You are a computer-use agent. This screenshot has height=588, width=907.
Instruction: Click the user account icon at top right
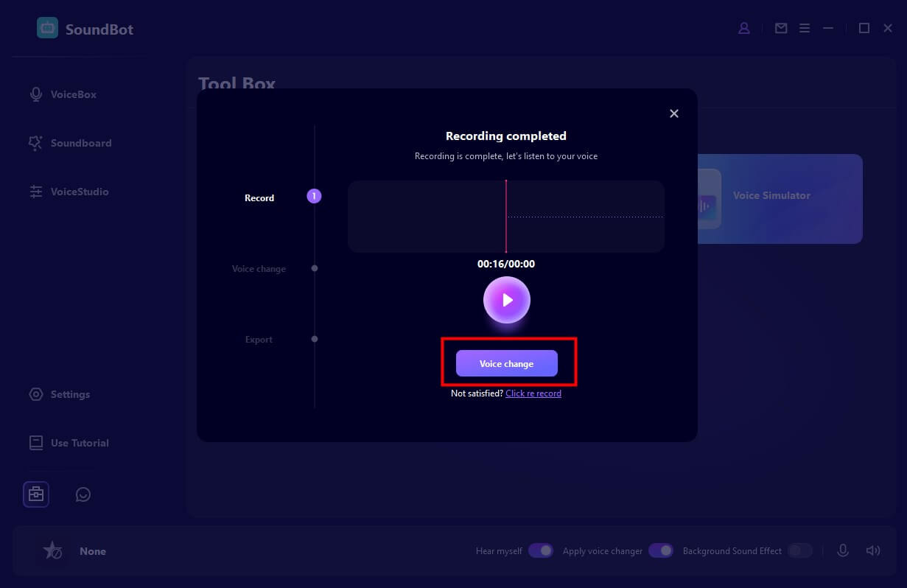(743, 28)
